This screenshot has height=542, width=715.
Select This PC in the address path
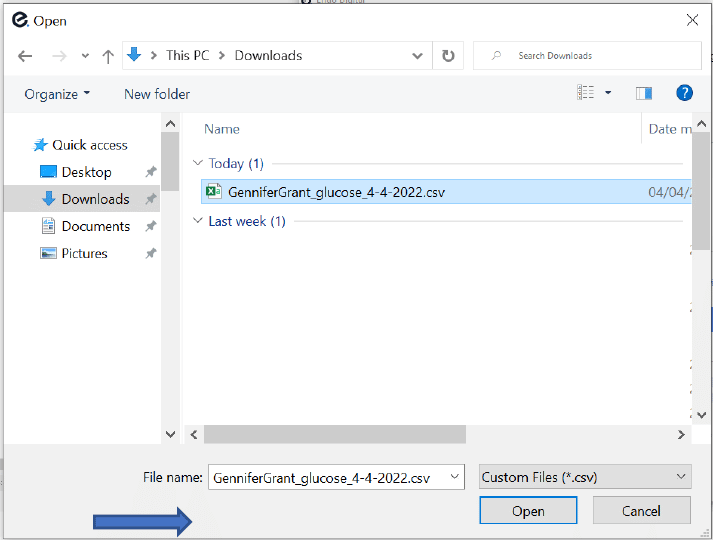[x=187, y=56]
